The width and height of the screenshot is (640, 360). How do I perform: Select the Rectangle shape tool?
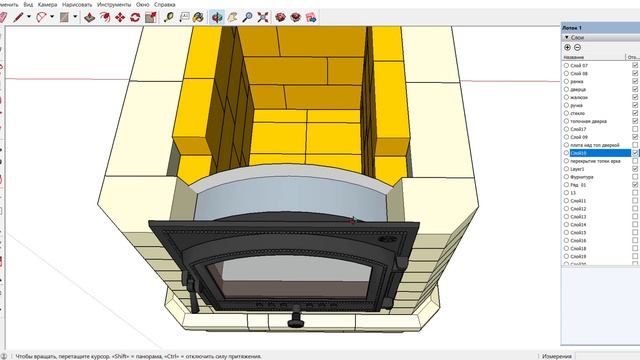point(64,17)
